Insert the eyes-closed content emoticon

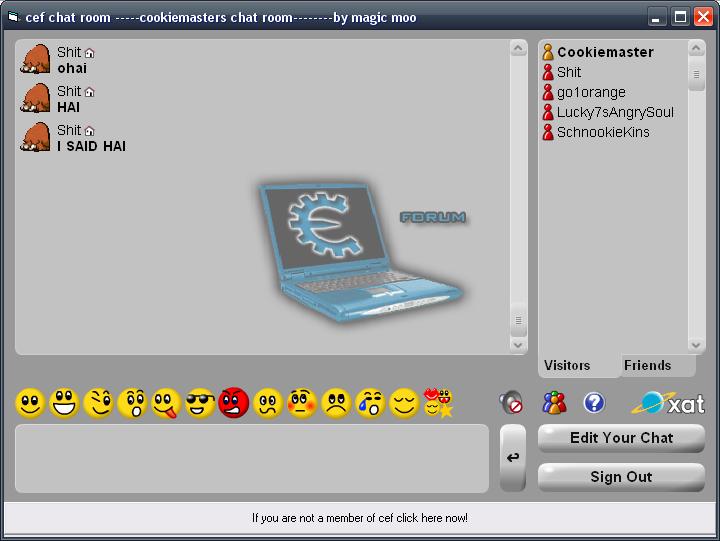(x=404, y=404)
